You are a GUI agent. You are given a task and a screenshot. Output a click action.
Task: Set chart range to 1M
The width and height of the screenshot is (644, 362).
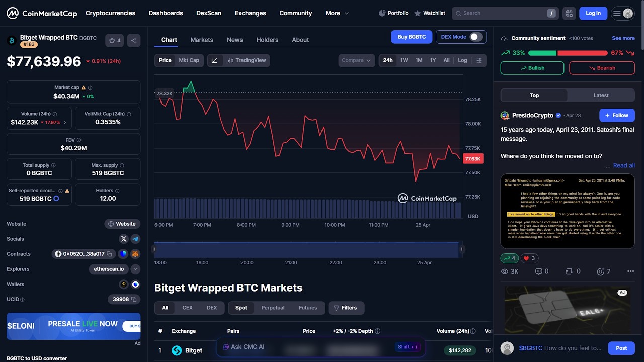(419, 60)
